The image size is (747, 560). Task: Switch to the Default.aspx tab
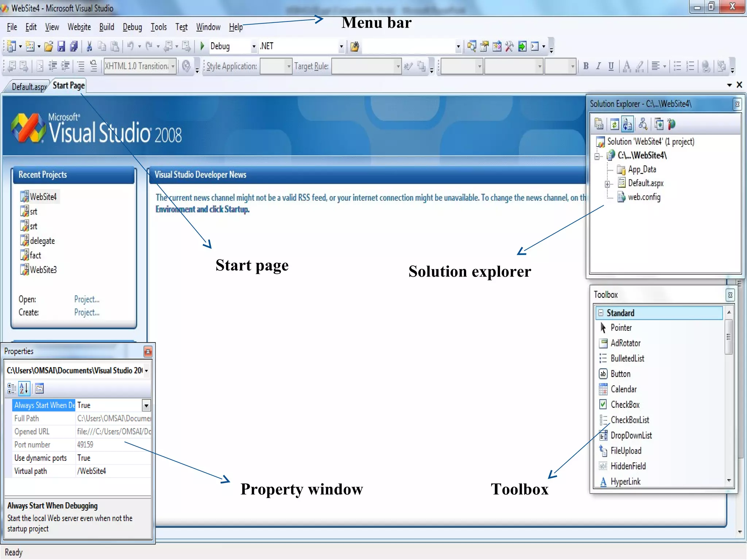click(x=29, y=87)
